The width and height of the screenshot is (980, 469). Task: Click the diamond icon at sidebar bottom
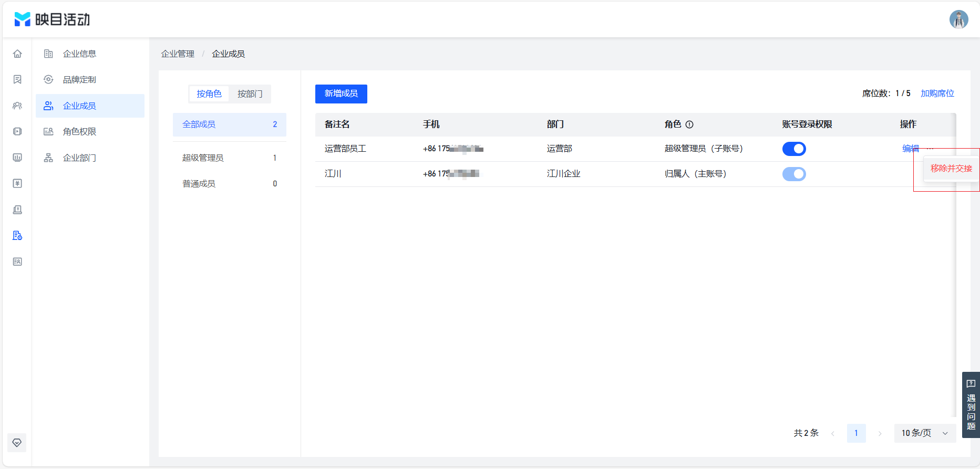(17, 443)
